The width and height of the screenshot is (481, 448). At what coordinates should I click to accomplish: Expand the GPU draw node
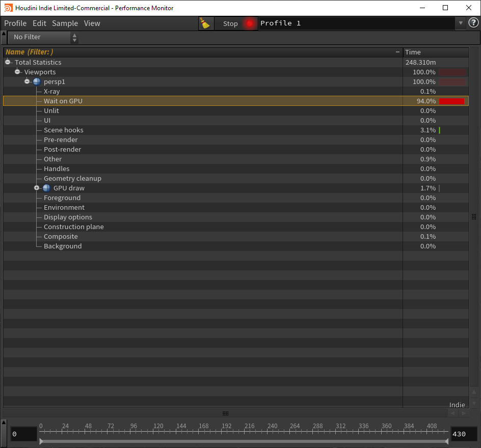(x=37, y=188)
